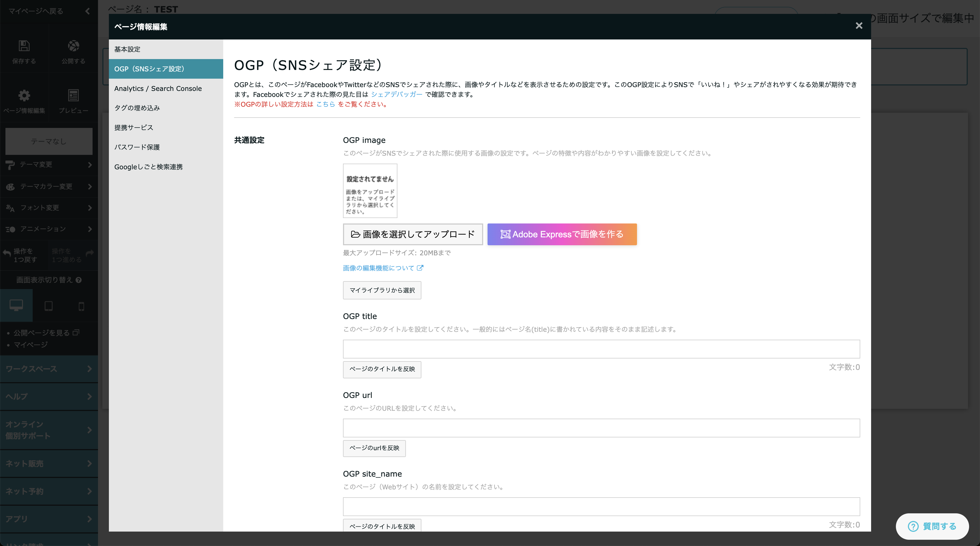Open the 提携サービス tab
This screenshot has width=980, height=546.
(166, 127)
